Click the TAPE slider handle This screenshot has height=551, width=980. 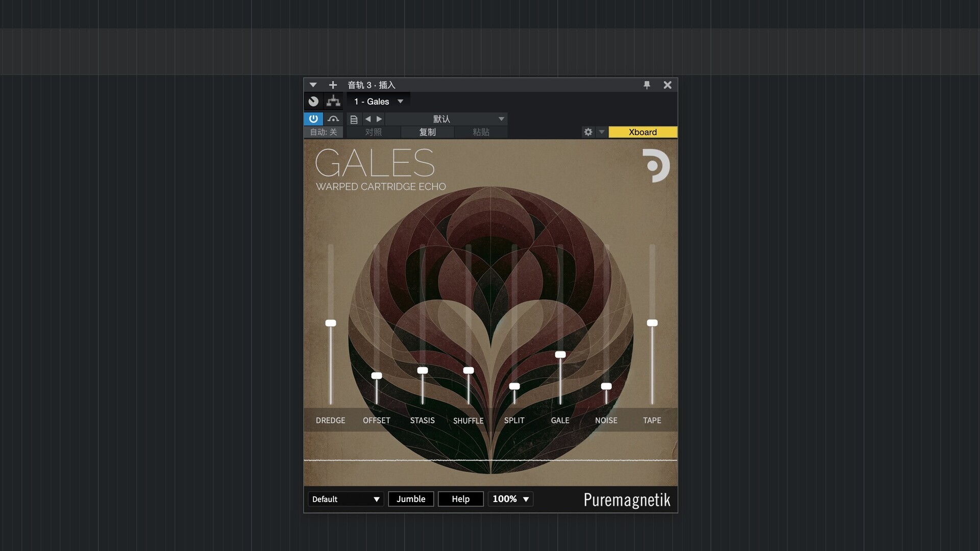[x=652, y=323]
